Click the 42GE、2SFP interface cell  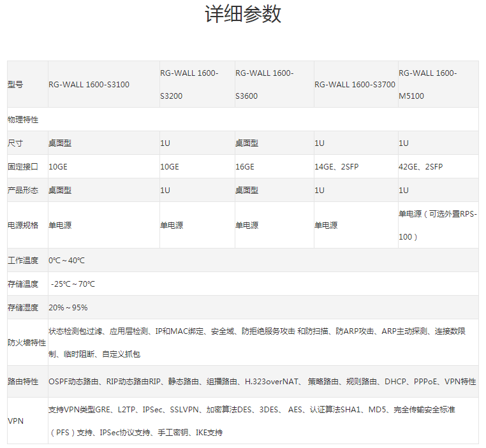click(420, 167)
